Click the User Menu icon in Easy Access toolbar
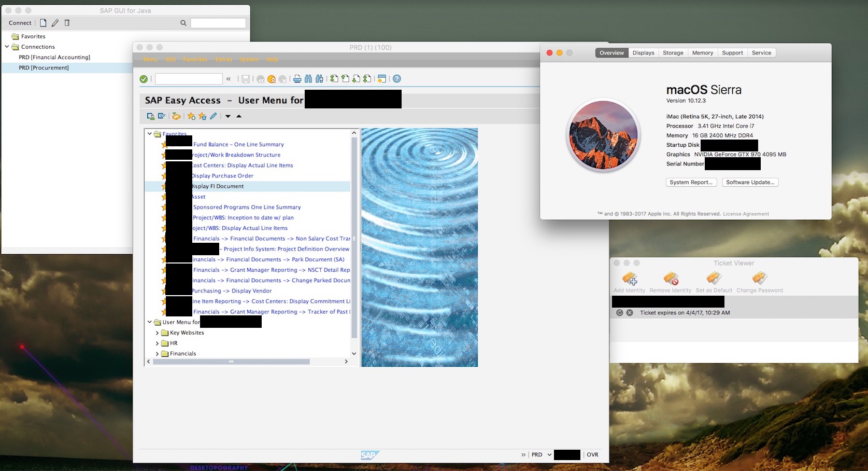The image size is (868, 471). click(150, 116)
